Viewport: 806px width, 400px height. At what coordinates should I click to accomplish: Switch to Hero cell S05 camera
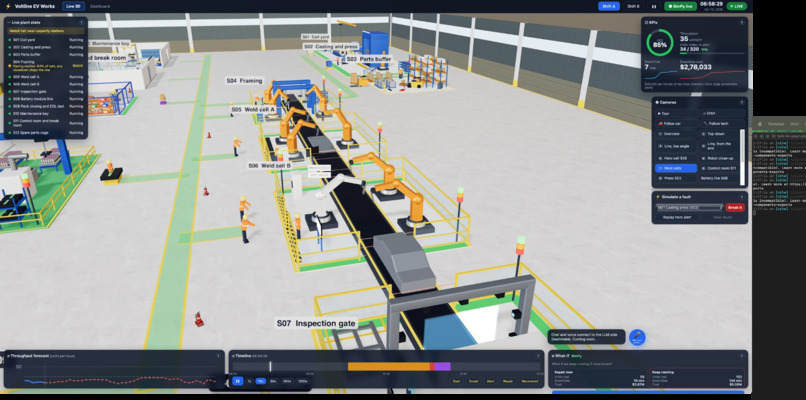pyautogui.click(x=676, y=158)
